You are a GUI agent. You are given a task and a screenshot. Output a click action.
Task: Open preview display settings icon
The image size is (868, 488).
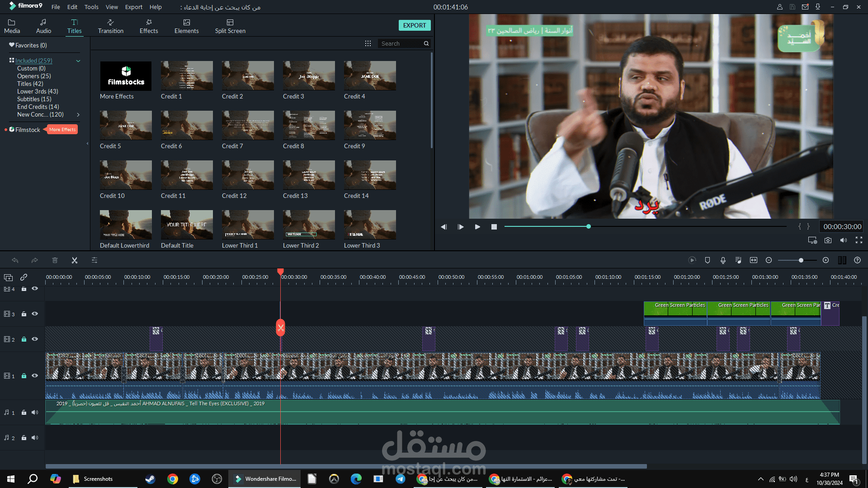(x=812, y=240)
